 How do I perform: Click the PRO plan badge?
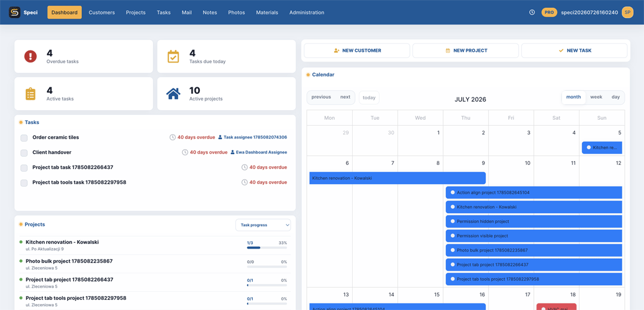click(549, 12)
